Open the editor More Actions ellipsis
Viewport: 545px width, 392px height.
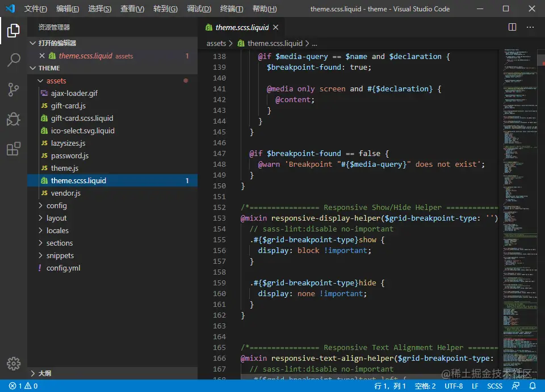530,27
